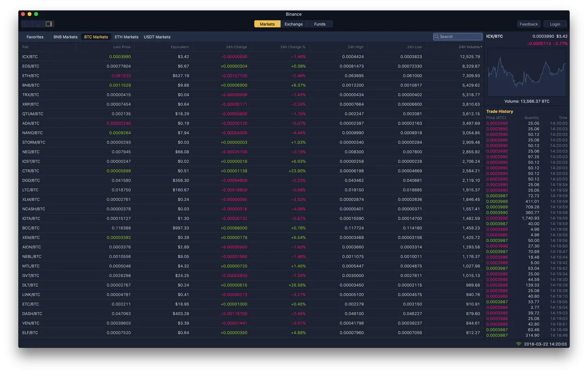Select the ELF/BTC pair row

(x=251, y=333)
